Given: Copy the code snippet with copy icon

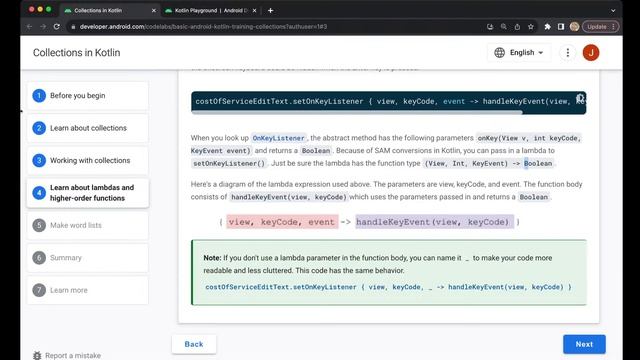Looking at the screenshot, I should click(x=580, y=98).
